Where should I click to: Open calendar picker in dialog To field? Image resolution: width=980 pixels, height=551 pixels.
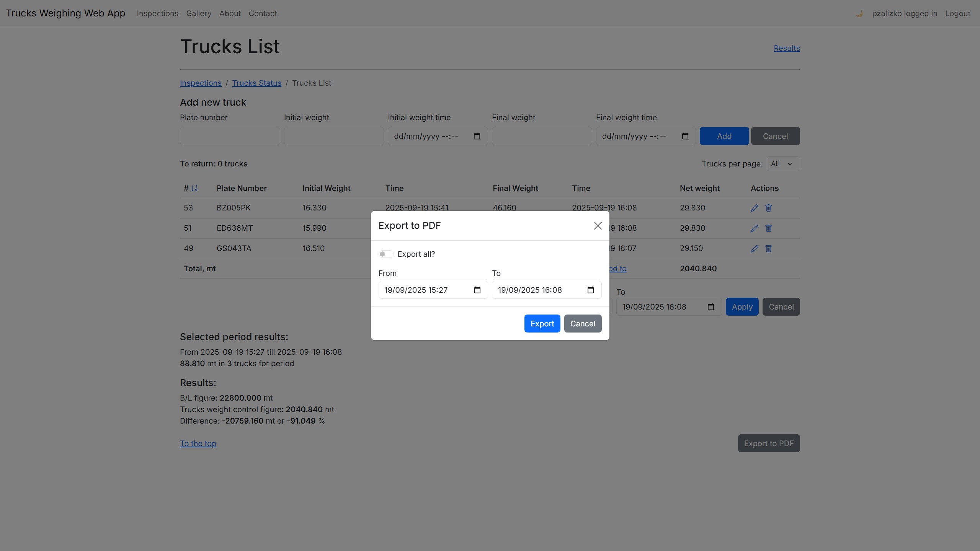point(590,290)
